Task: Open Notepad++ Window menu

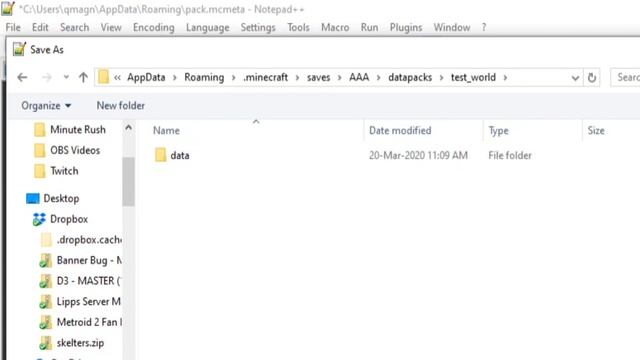Action: point(452,27)
